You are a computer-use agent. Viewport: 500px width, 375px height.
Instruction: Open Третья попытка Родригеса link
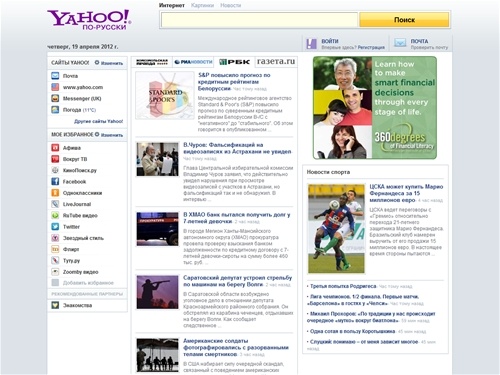[x=343, y=286]
